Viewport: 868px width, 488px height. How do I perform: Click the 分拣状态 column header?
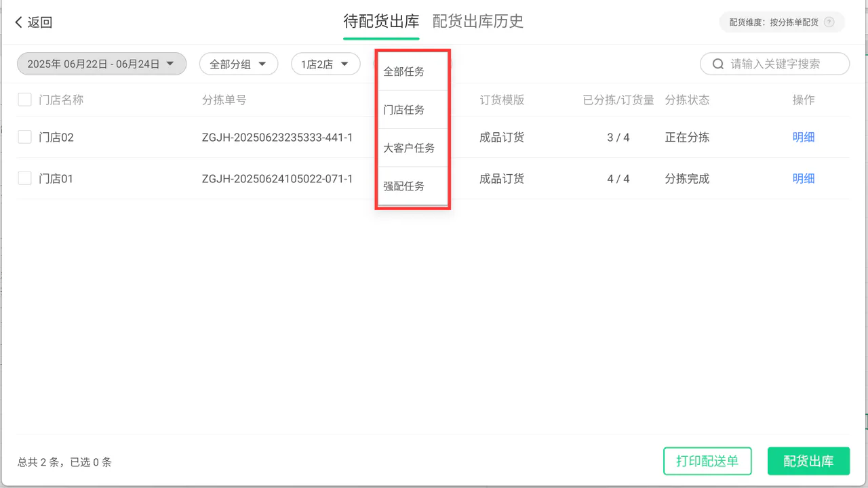pyautogui.click(x=687, y=100)
